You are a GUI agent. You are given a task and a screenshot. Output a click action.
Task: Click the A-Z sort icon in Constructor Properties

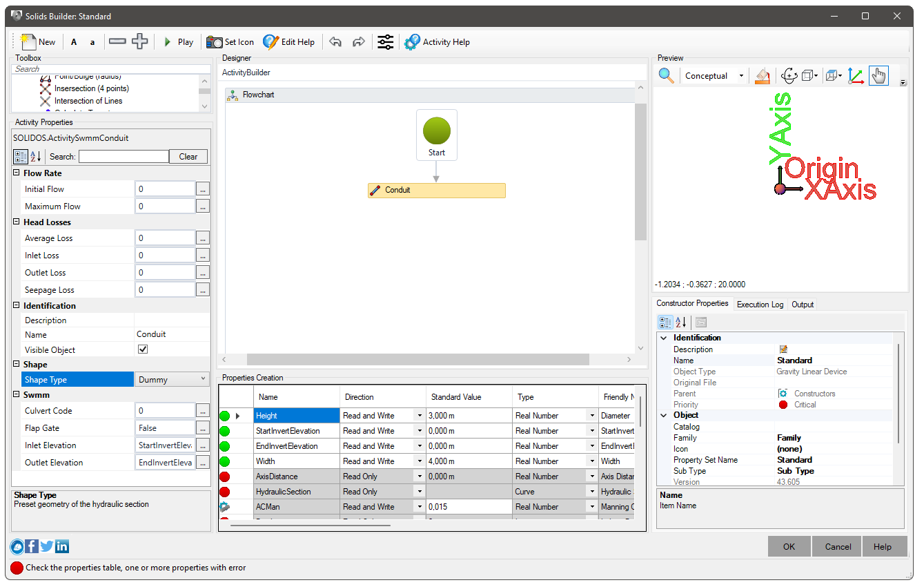click(681, 322)
